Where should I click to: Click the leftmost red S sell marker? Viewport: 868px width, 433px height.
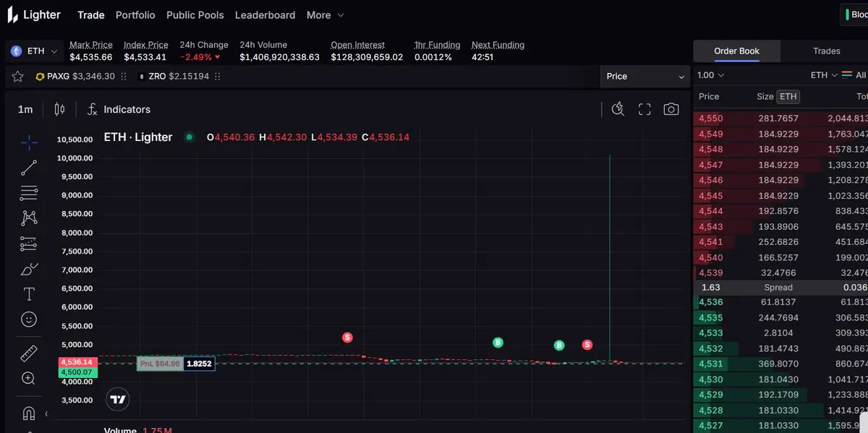point(347,338)
